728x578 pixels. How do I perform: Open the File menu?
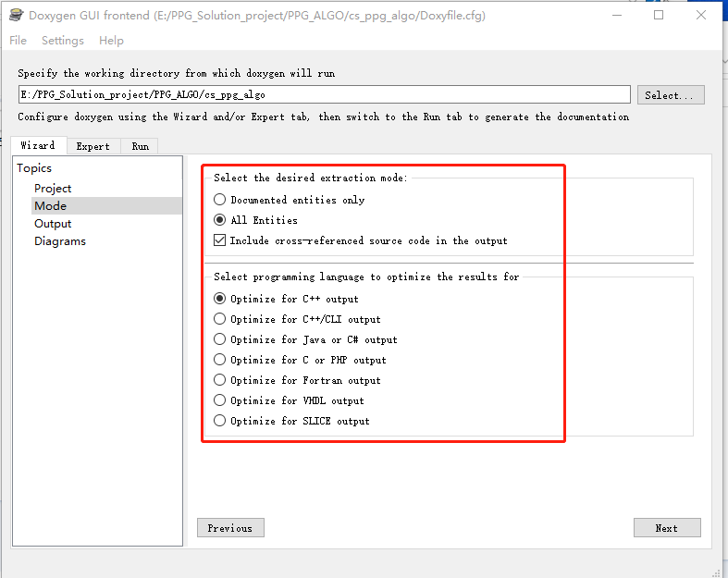[x=19, y=41]
